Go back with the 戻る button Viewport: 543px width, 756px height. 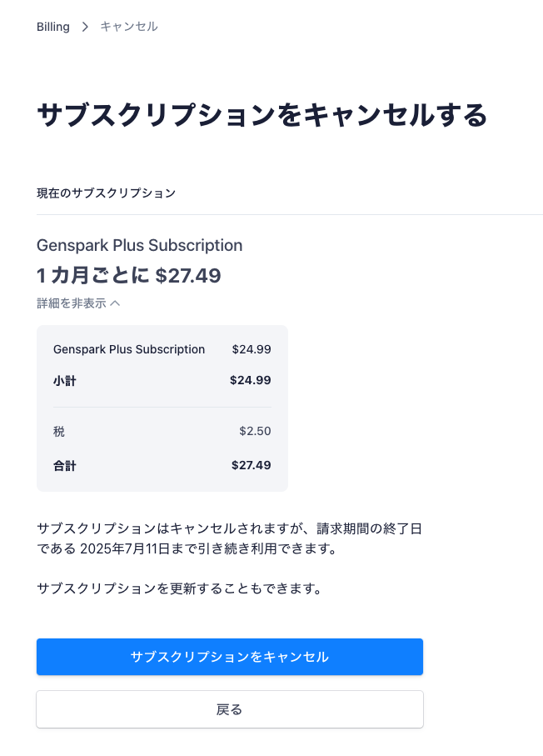coord(229,709)
